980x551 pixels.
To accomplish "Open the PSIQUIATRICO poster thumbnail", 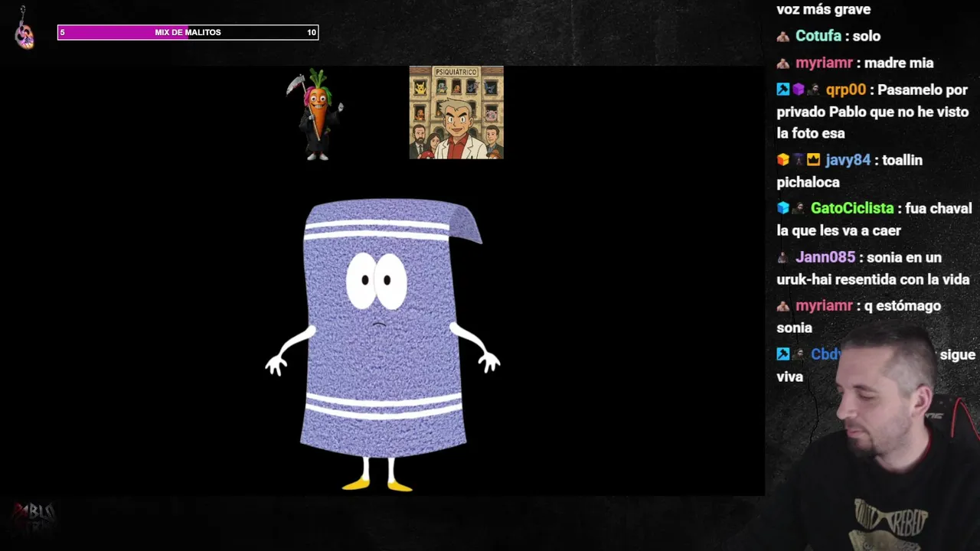I will (456, 112).
